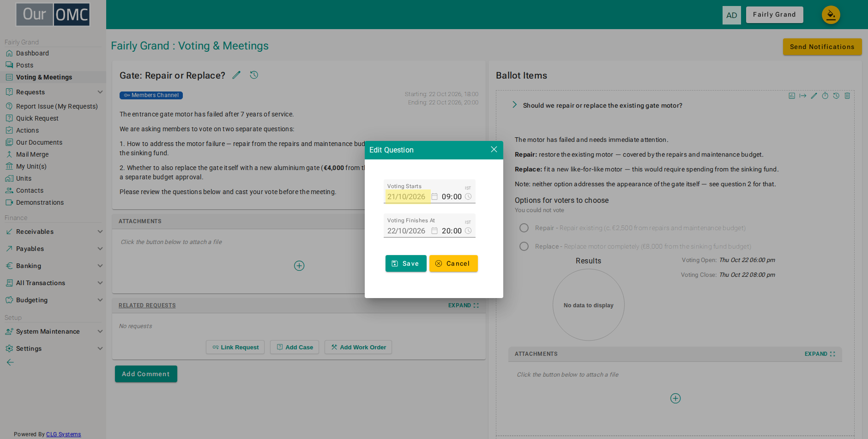
Task: Select the Replace radio option
Action: click(x=524, y=246)
